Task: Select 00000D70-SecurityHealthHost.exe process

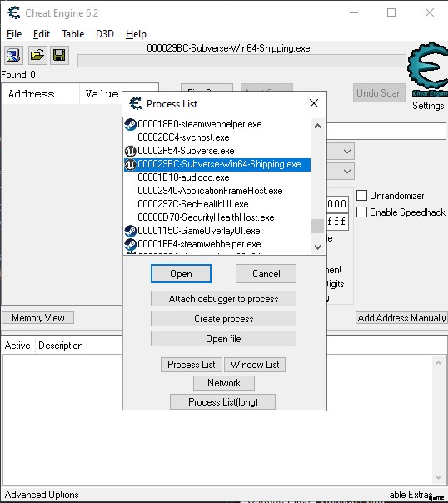Action: tap(217, 217)
